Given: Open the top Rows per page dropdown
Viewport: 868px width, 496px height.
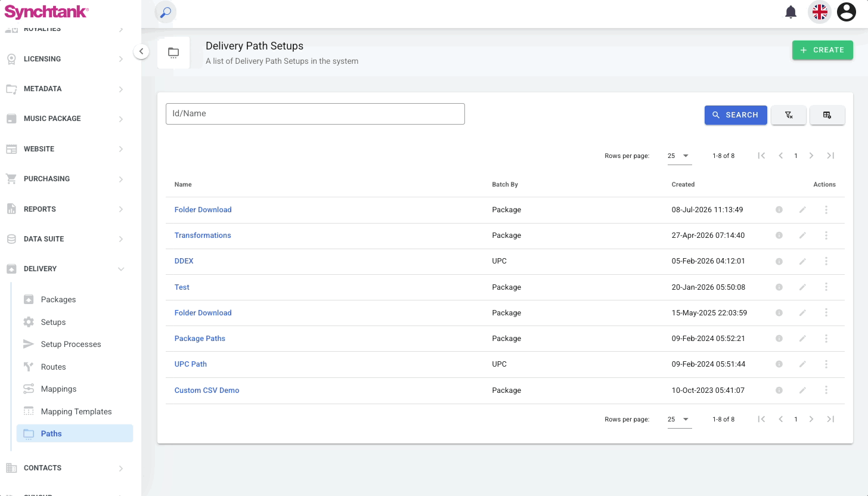Looking at the screenshot, I should pyautogui.click(x=679, y=156).
